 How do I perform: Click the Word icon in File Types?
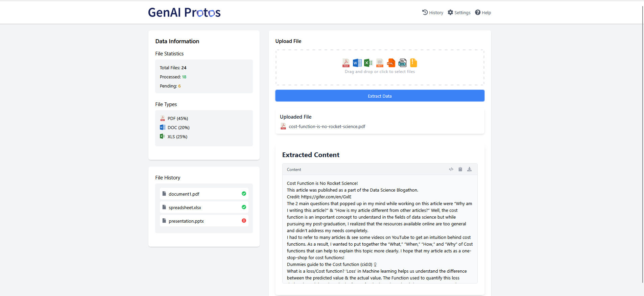coord(163,127)
